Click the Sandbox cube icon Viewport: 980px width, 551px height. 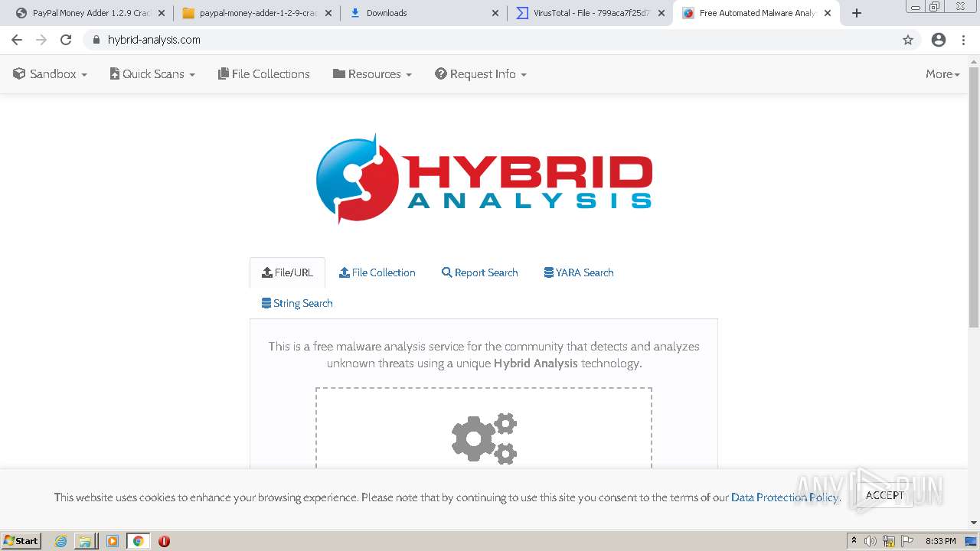pyautogui.click(x=19, y=73)
